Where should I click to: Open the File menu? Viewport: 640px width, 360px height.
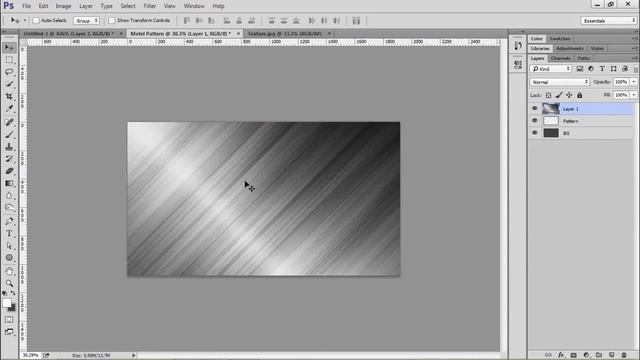(x=27, y=6)
